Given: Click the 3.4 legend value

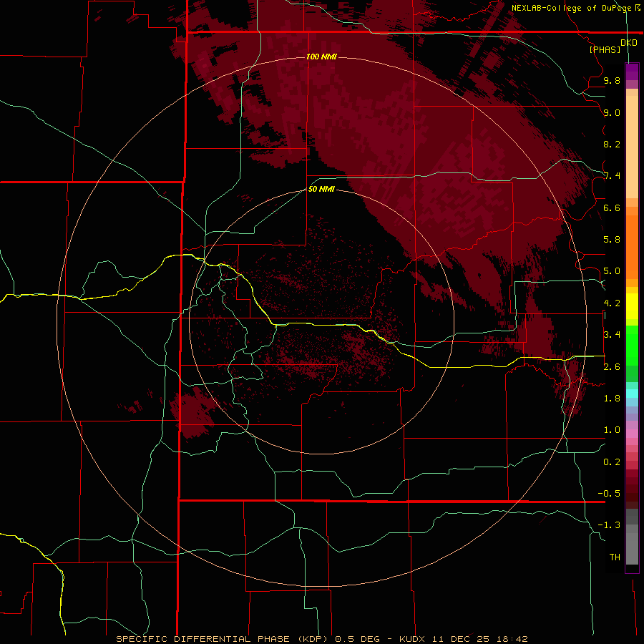Looking at the screenshot, I should point(612,335).
